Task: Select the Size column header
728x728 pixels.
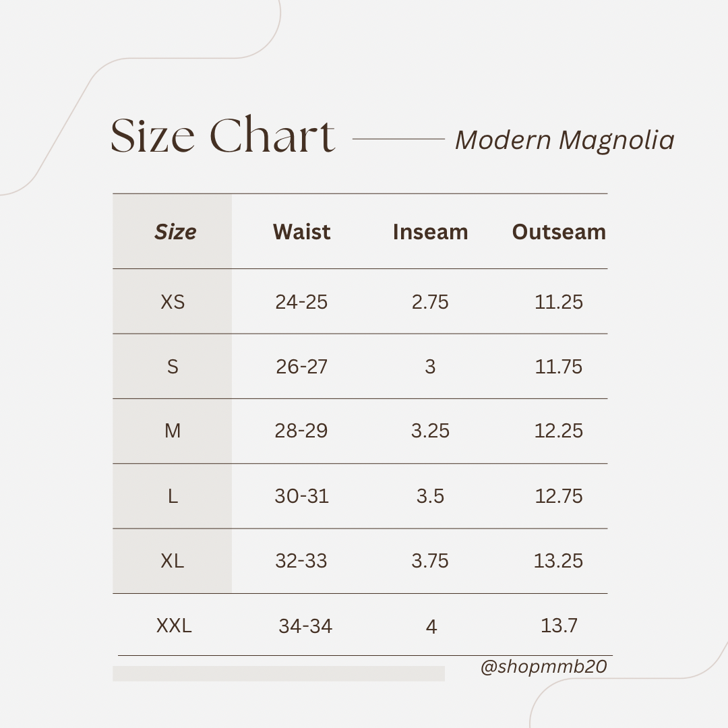Action: 175,232
